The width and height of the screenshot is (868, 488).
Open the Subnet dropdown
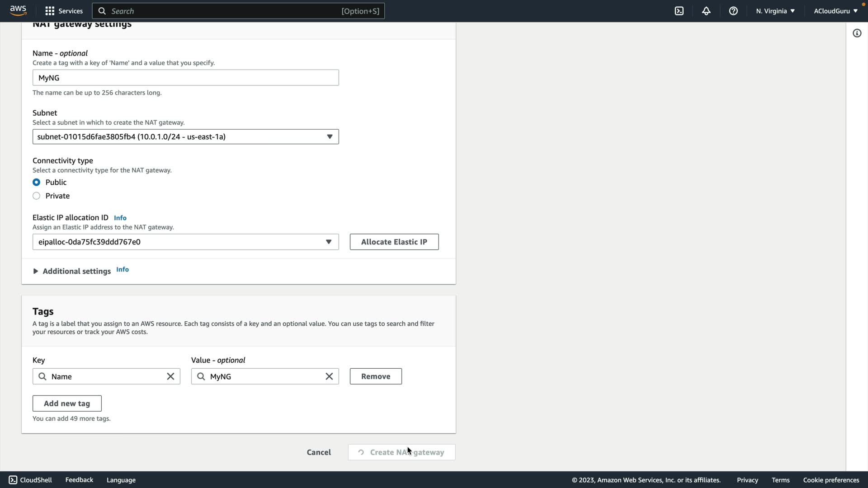(x=185, y=136)
